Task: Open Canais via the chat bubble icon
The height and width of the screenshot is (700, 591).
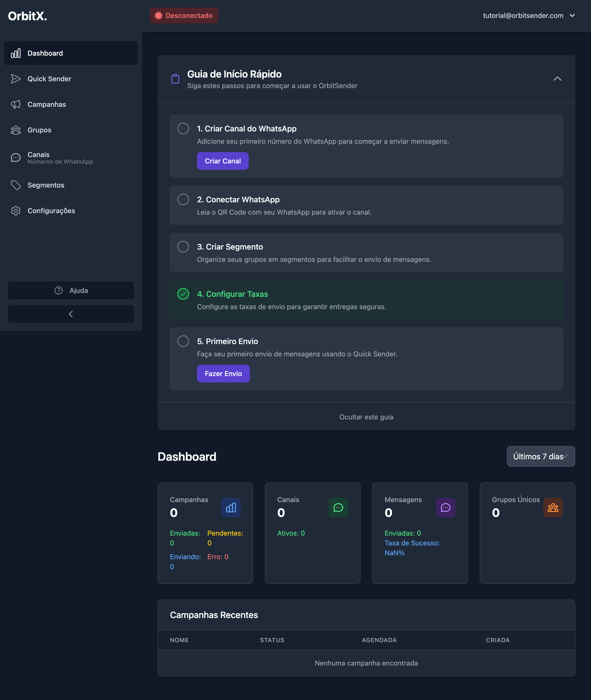Action: pos(16,158)
